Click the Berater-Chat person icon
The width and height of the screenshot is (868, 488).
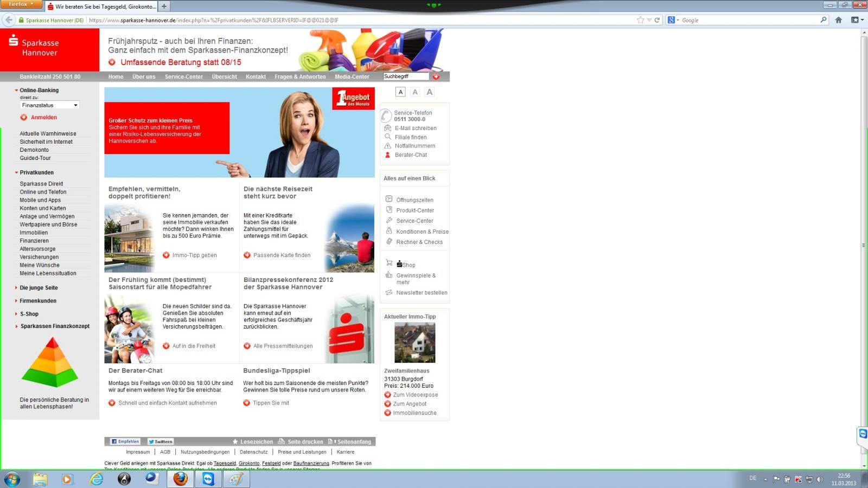pyautogui.click(x=387, y=155)
